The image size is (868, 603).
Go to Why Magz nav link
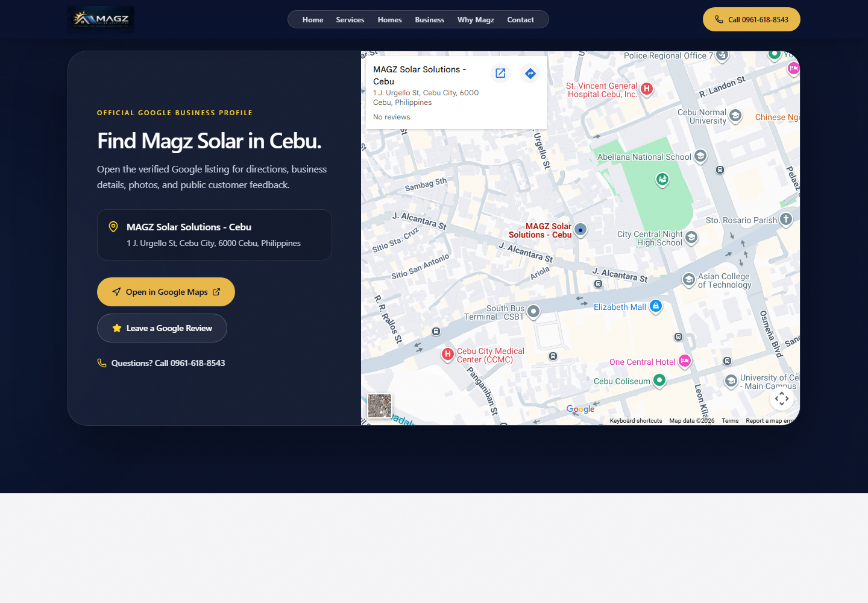pos(476,20)
